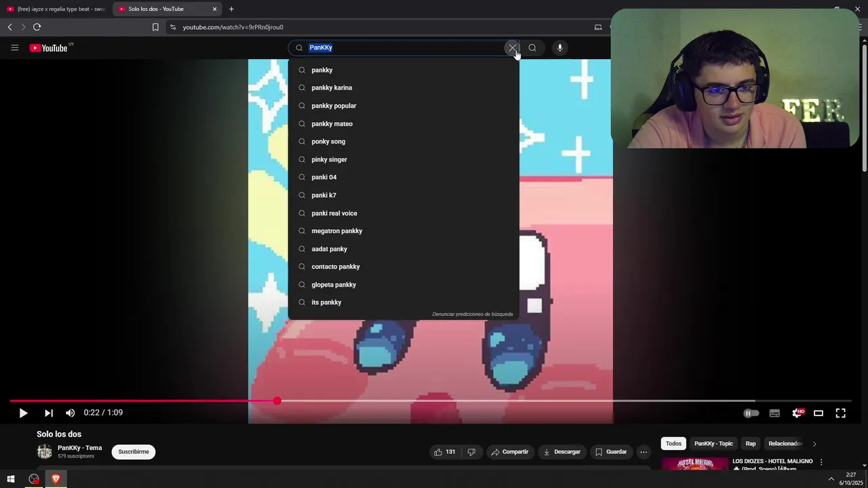Screen dimensions: 868x488
Task: Open the taskbar app next to Start
Action: click(x=34, y=479)
